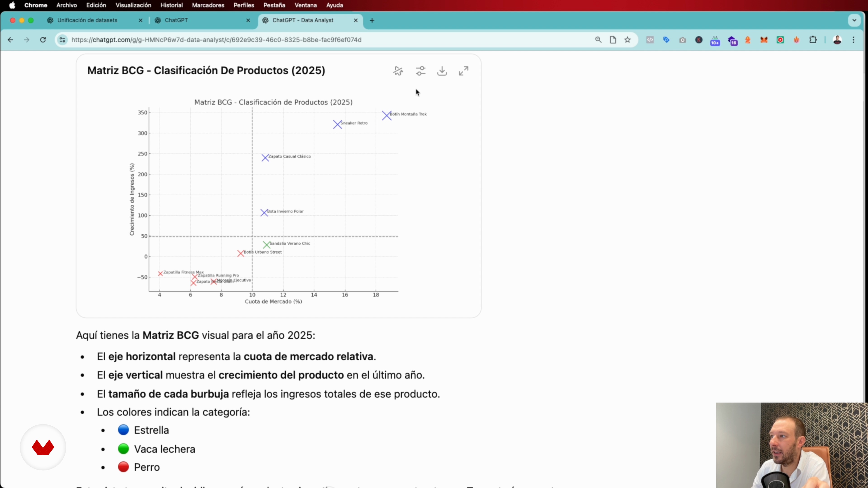Open the Extensions puzzle icon
This screenshot has width=868, height=488.
tap(813, 40)
